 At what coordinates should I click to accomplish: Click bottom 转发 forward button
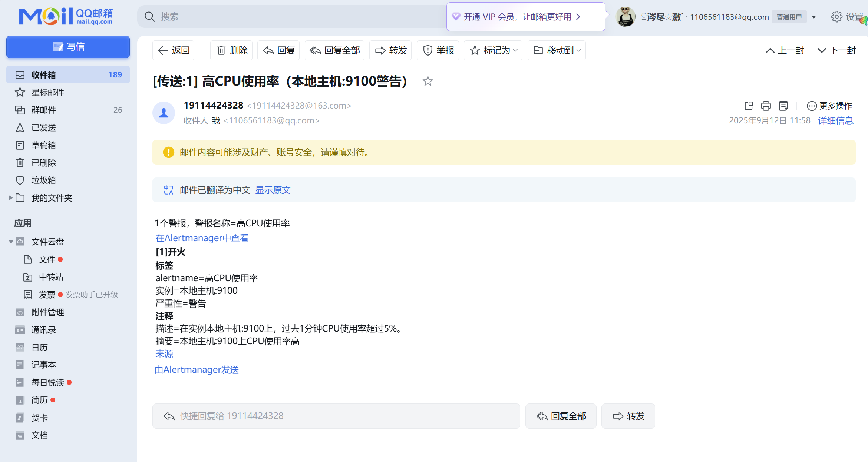(628, 416)
